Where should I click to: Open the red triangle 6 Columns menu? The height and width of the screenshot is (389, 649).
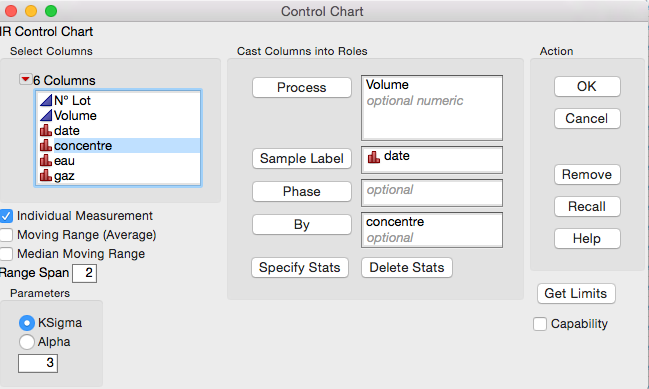pos(25,79)
